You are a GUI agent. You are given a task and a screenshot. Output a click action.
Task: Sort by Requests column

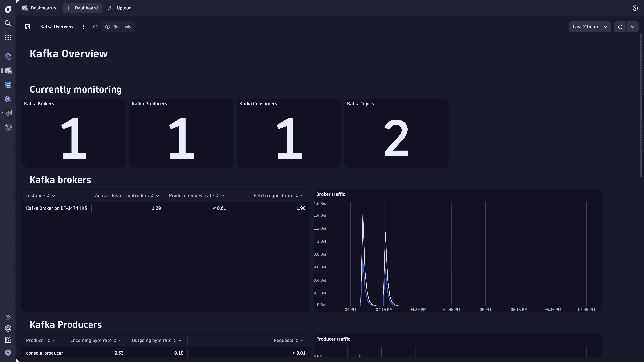tap(297, 341)
